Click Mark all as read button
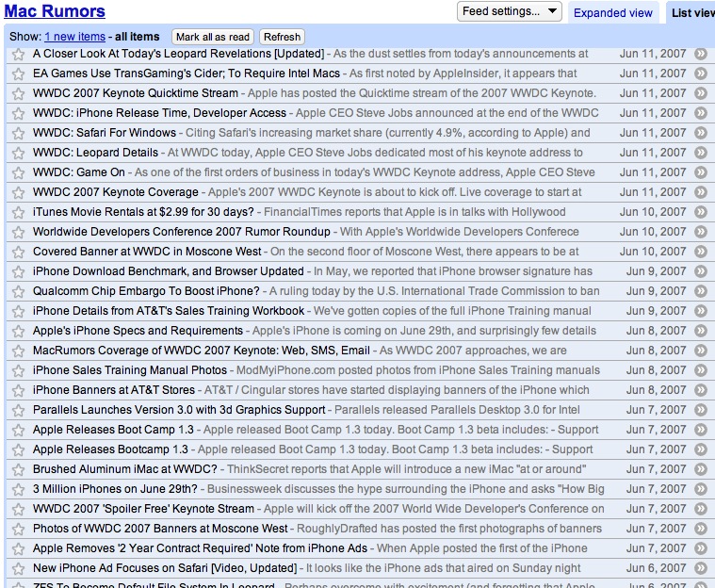 pos(213,37)
